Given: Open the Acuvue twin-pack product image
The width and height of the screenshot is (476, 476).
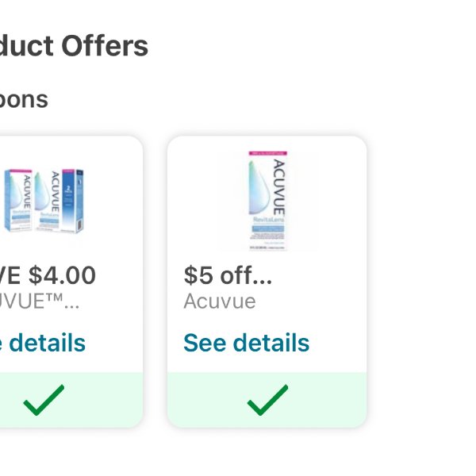Looking at the screenshot, I should click(44, 201).
